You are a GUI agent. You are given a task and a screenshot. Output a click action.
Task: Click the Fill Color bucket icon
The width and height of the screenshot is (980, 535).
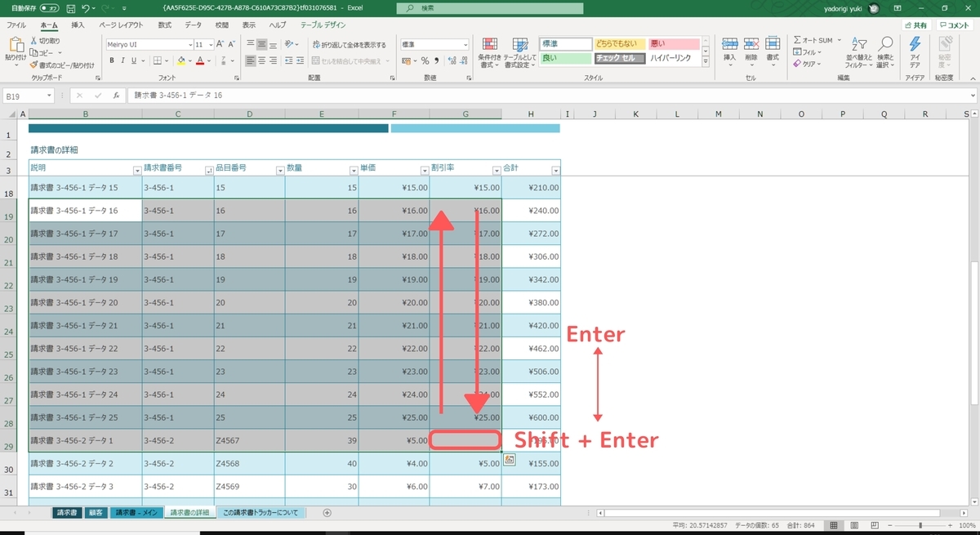coord(181,60)
